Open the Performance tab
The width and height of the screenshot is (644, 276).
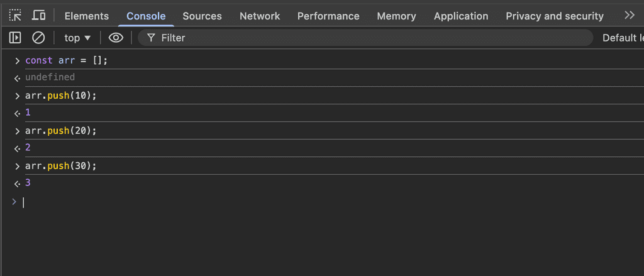(328, 16)
